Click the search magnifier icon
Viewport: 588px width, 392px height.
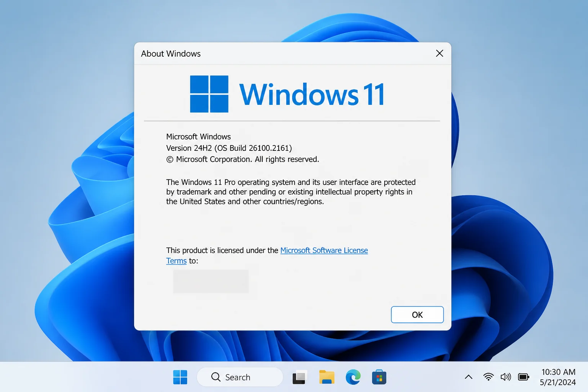coord(216,377)
